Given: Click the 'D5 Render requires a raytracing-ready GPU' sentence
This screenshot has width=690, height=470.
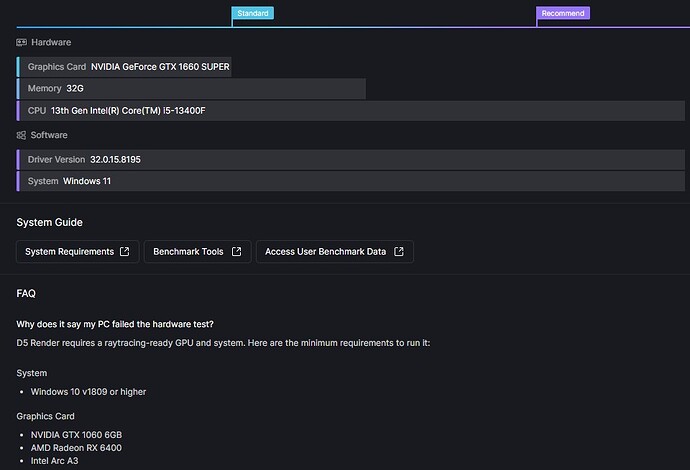Looking at the screenshot, I should pos(223,343).
